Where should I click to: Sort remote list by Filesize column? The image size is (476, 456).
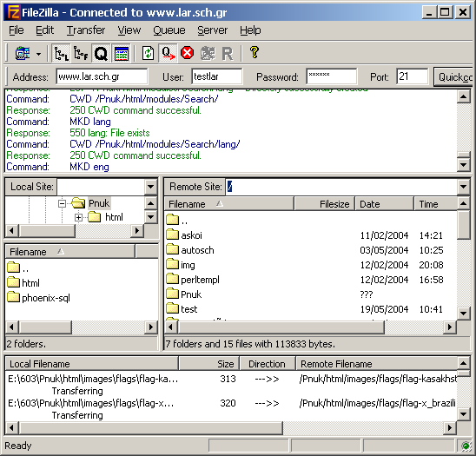click(325, 204)
